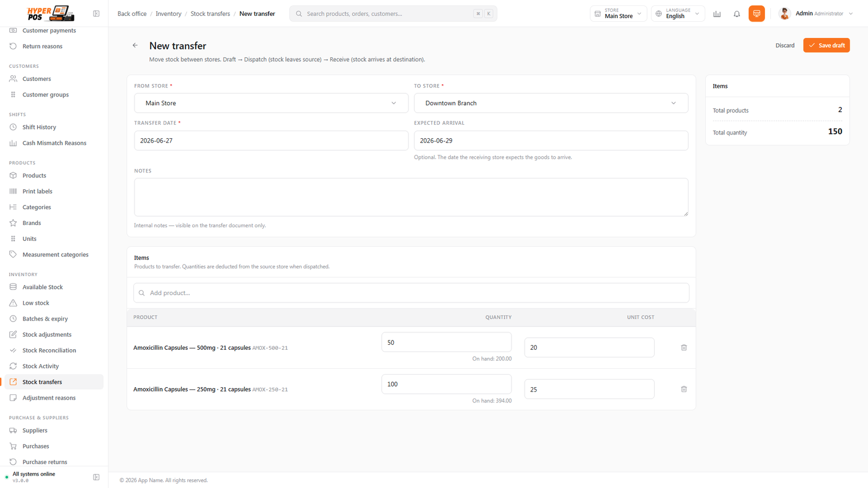The image size is (868, 488).
Task: Click the Save draft button
Action: pos(826,46)
